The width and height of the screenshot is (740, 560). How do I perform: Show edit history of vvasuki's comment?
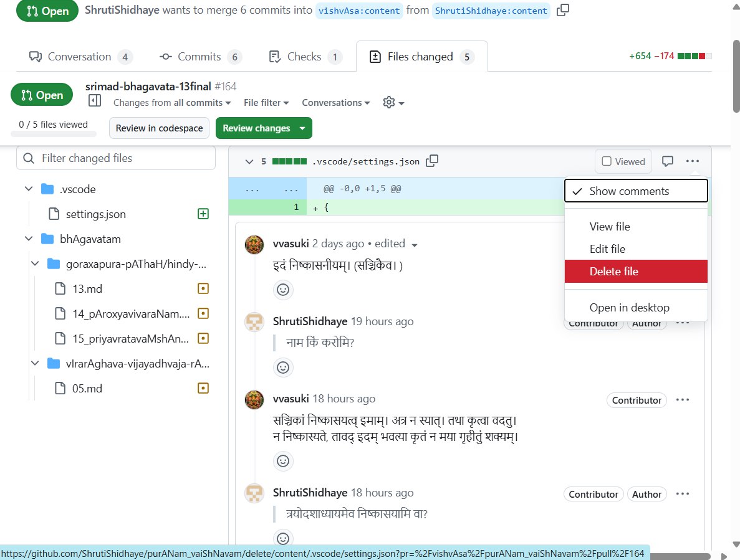click(396, 244)
